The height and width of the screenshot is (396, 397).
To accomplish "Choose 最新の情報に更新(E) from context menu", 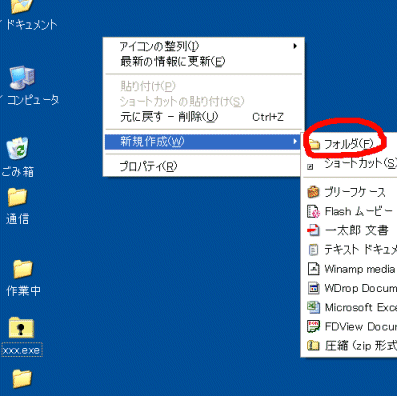I will click(203, 62).
